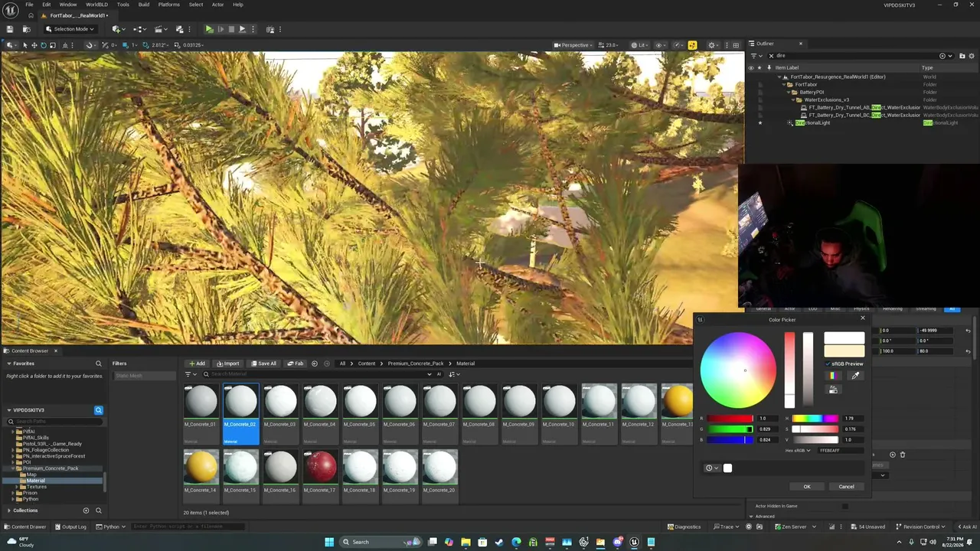Viewport: 980px width, 551px height.
Task: Open the Actor menu
Action: [218, 5]
